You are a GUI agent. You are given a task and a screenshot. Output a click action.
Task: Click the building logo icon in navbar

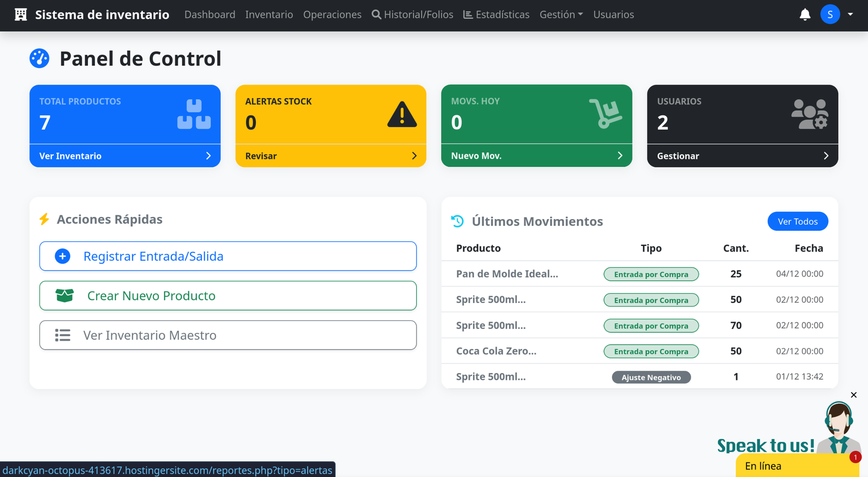coord(21,15)
